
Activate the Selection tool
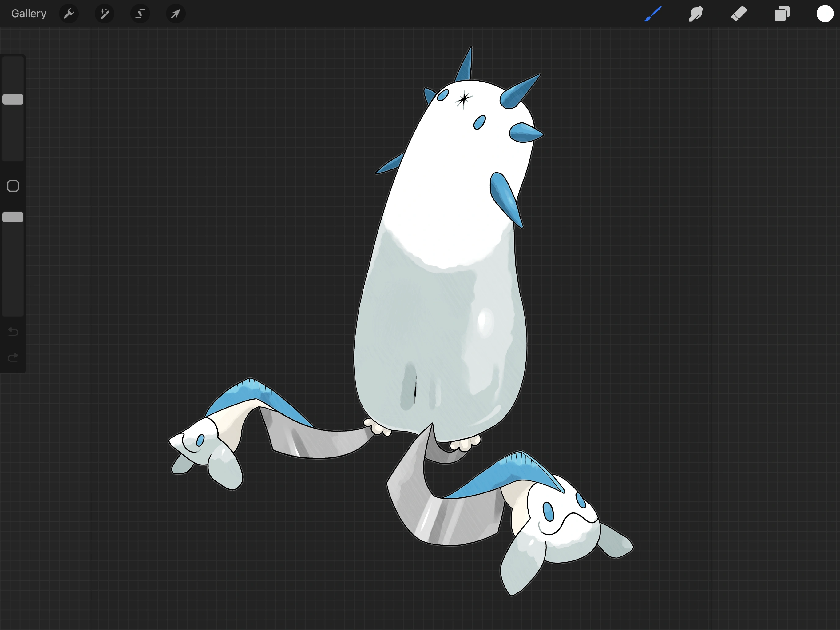(140, 14)
